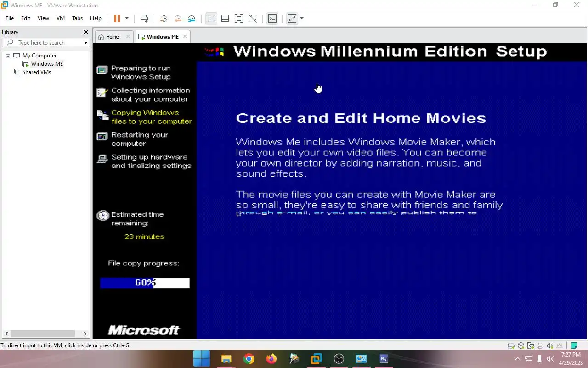This screenshot has width=588, height=368.
Task: Switch to VMware Workstation taskbar icon
Action: click(316, 359)
